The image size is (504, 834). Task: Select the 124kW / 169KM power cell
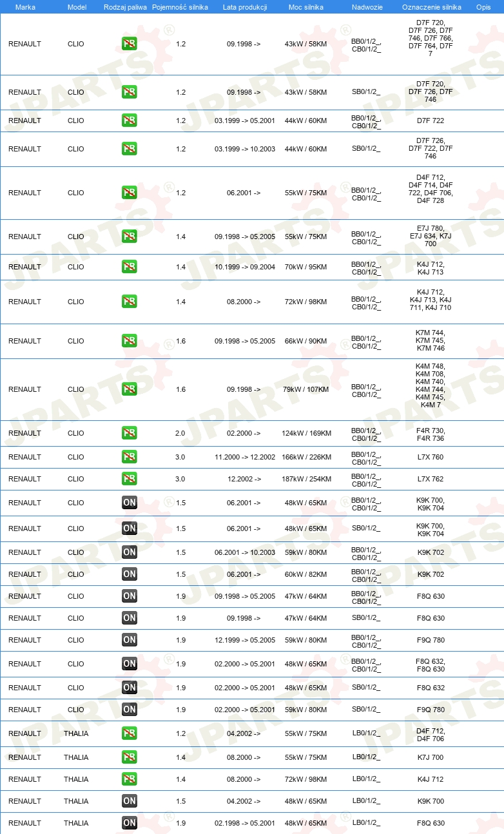pyautogui.click(x=306, y=433)
